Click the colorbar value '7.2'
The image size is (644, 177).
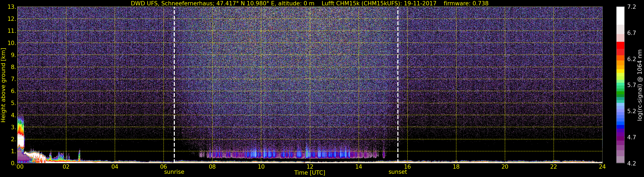click(x=632, y=7)
